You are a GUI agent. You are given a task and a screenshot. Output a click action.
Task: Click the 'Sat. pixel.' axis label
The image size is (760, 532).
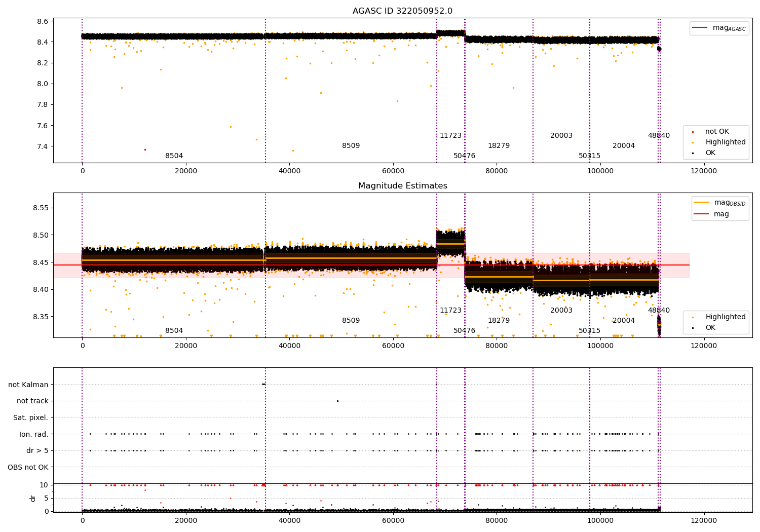pyautogui.click(x=31, y=417)
